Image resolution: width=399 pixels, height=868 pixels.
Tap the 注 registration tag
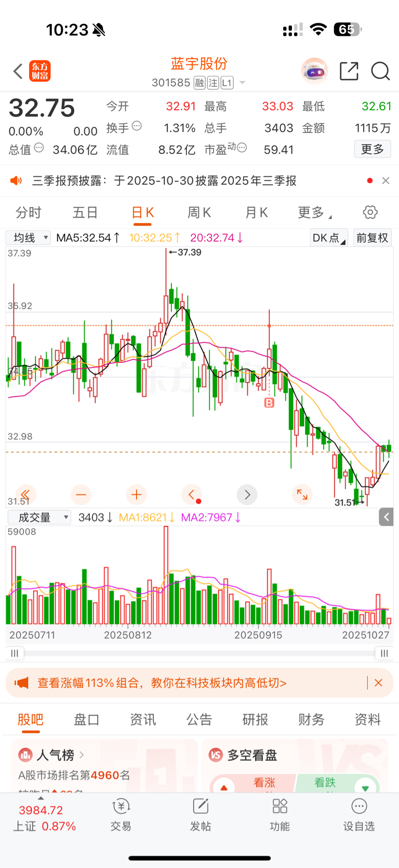click(x=213, y=83)
